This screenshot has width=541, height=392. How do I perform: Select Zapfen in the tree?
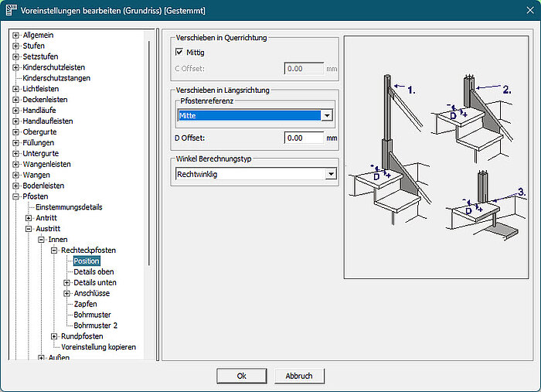(85, 304)
